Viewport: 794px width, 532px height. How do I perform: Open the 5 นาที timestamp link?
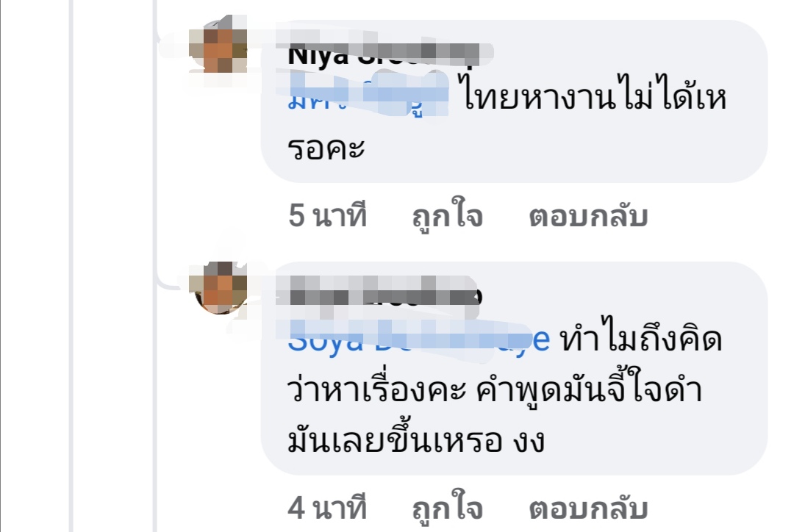coord(327,216)
